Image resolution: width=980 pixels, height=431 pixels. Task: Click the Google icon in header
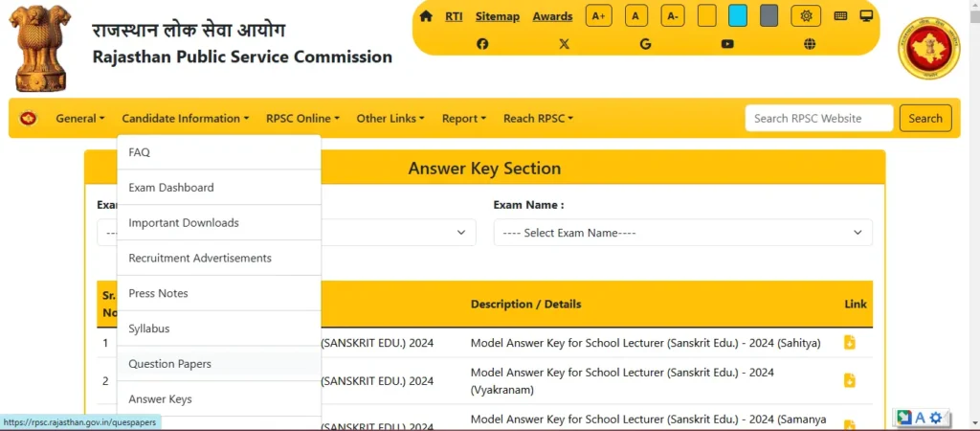point(645,44)
